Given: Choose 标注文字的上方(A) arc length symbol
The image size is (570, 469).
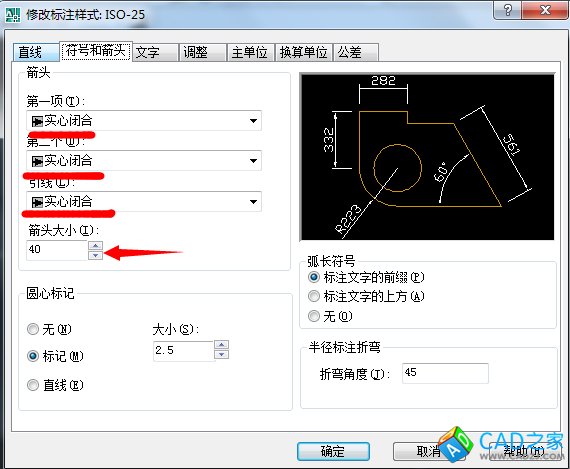Looking at the screenshot, I should pos(314,296).
